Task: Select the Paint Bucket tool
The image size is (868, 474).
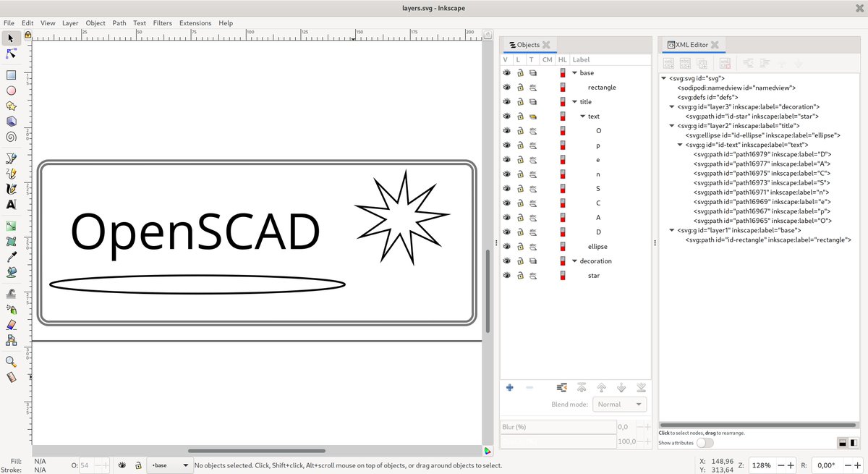Action: click(11, 273)
